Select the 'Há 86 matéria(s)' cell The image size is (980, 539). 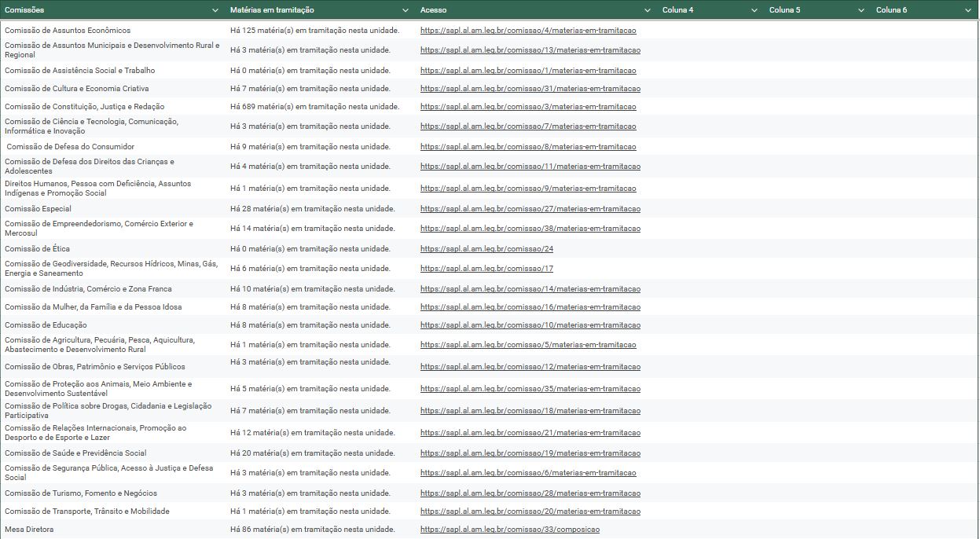point(321,530)
